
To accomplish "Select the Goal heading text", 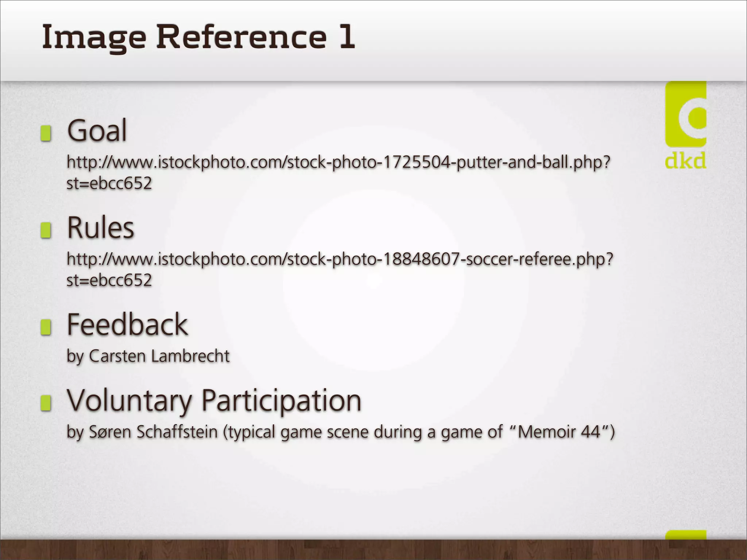I will [97, 131].
